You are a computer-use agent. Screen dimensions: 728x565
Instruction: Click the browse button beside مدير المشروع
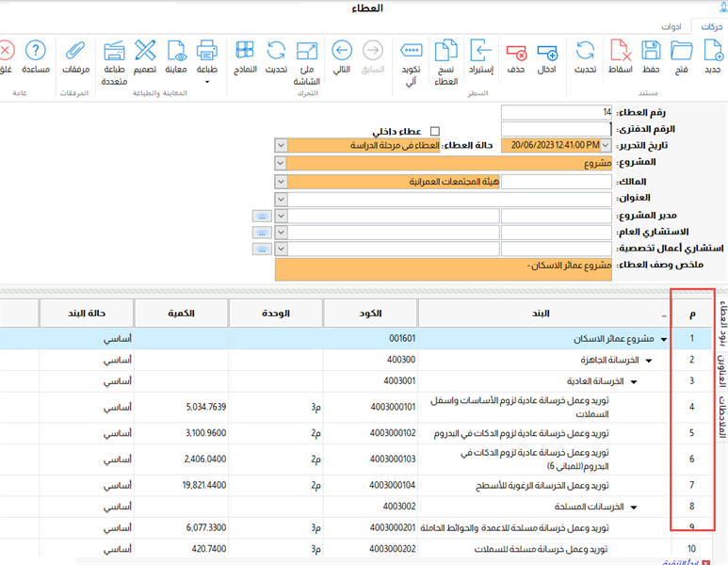pyautogui.click(x=261, y=217)
